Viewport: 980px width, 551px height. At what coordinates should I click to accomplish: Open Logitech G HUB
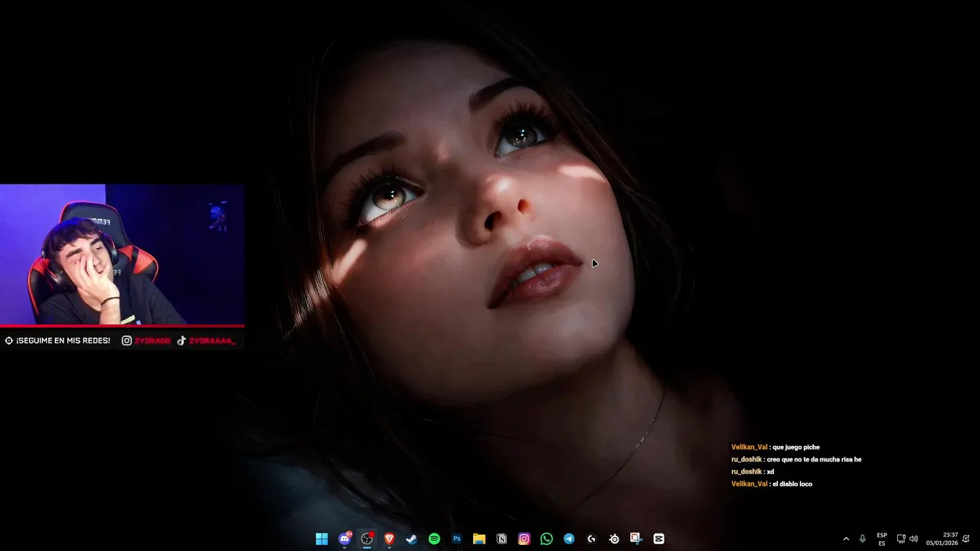(x=591, y=539)
